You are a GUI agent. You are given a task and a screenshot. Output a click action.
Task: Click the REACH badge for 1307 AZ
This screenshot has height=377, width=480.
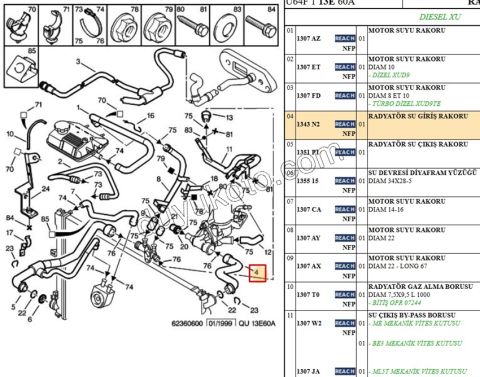coord(345,38)
